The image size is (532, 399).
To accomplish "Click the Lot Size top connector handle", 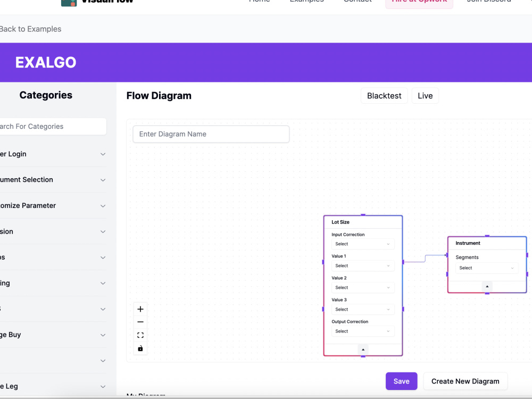I will [x=363, y=215].
